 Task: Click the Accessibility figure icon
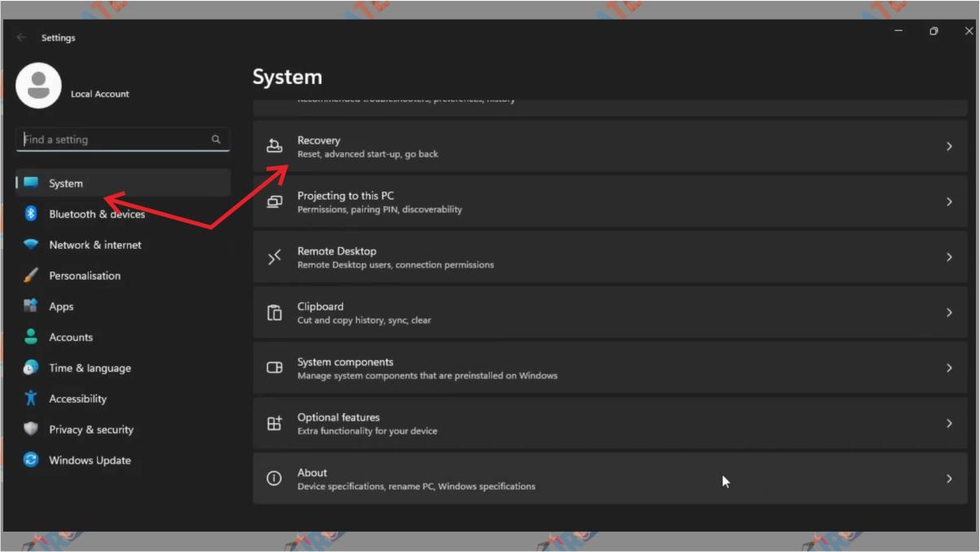(x=31, y=398)
